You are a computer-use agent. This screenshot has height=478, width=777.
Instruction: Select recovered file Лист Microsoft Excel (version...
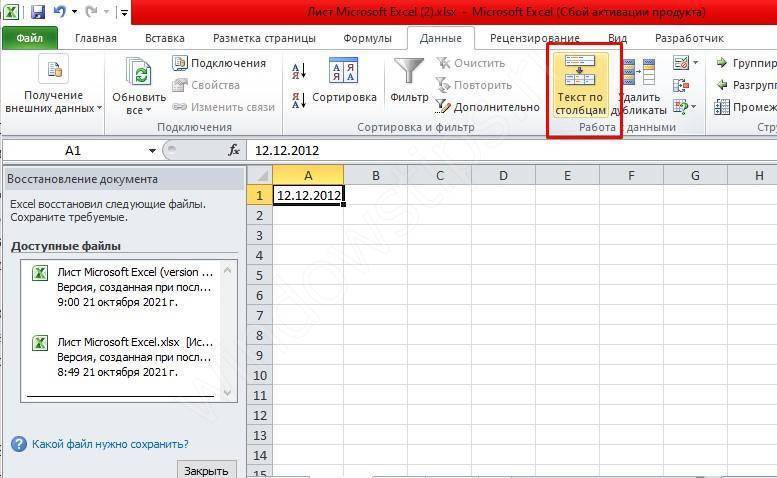pos(124,287)
